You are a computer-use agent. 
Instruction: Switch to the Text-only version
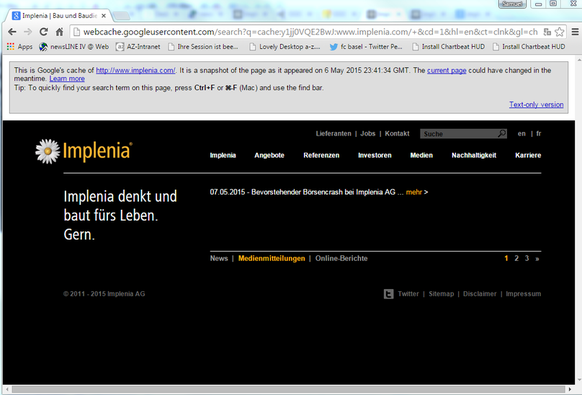click(536, 105)
